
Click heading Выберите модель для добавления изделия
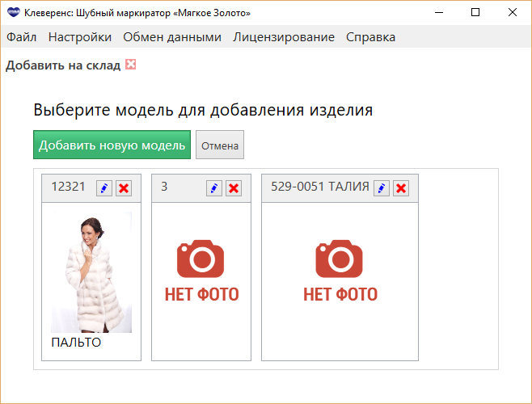click(x=203, y=110)
